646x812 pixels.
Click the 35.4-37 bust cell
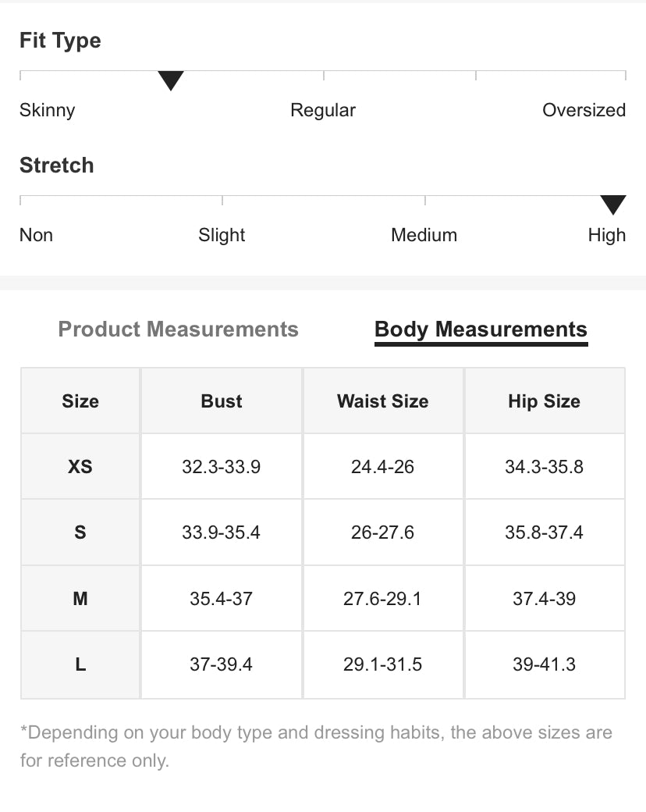[222, 599]
